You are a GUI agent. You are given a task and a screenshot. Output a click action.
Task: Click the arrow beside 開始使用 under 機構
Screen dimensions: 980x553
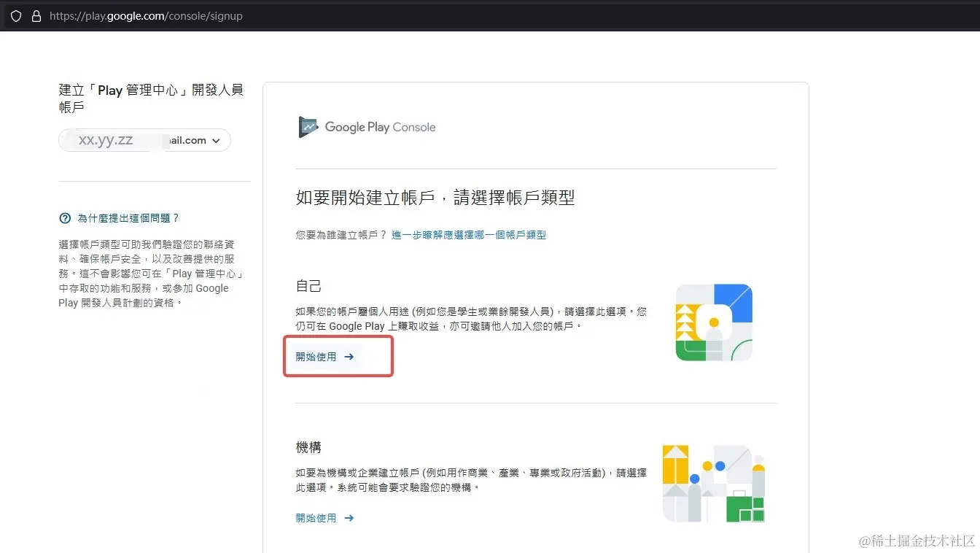349,518
